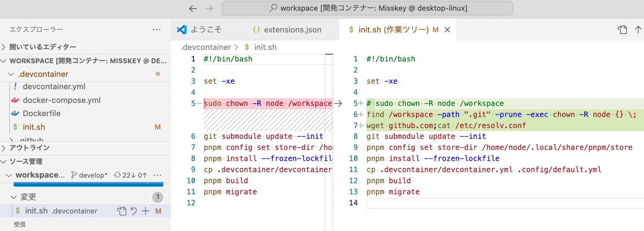Click the changes count badge 1
This screenshot has width=644, height=231.
[158, 197]
